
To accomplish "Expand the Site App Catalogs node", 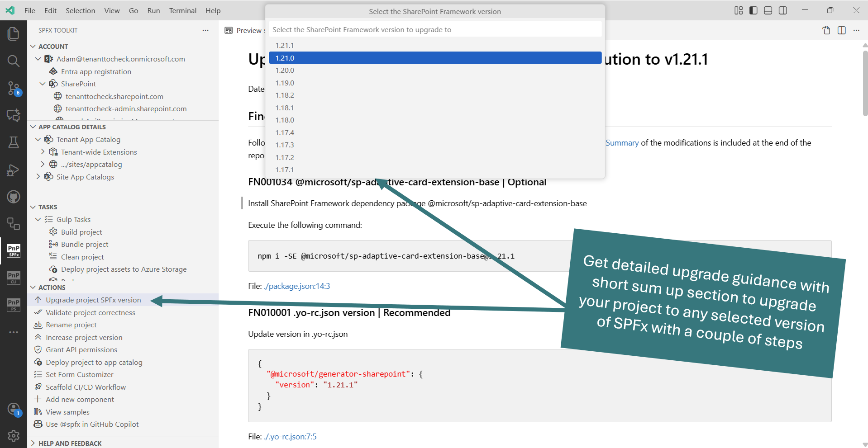I will 38,177.
